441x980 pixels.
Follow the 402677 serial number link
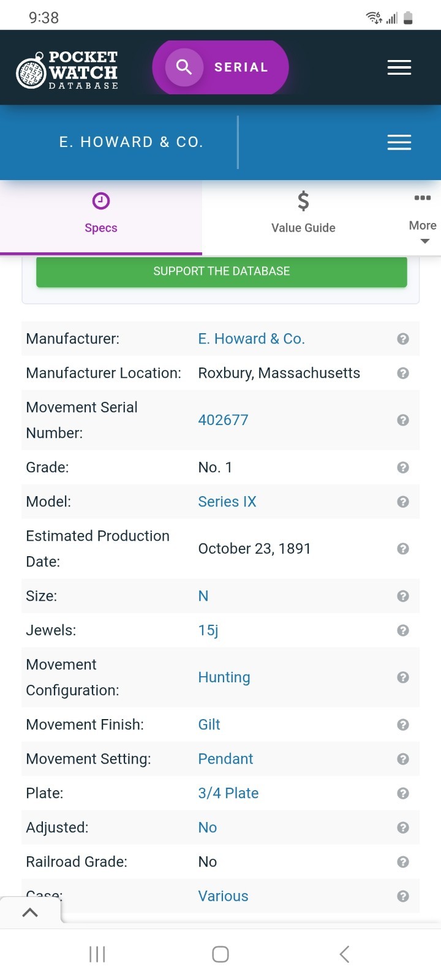(223, 420)
